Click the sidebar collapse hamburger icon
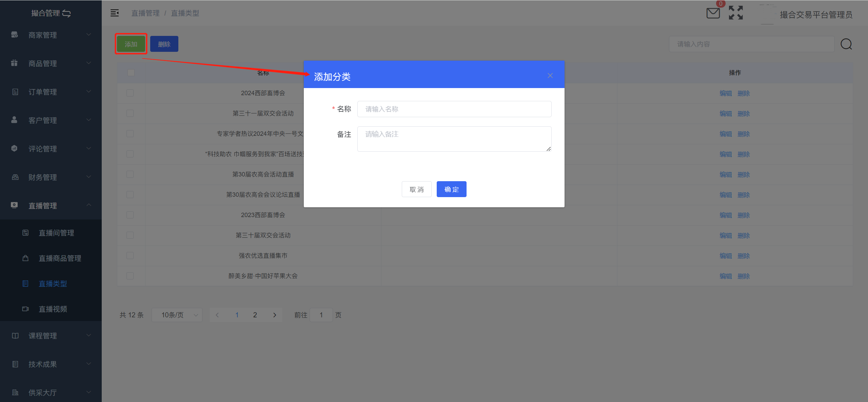This screenshot has height=402, width=868. tap(115, 13)
